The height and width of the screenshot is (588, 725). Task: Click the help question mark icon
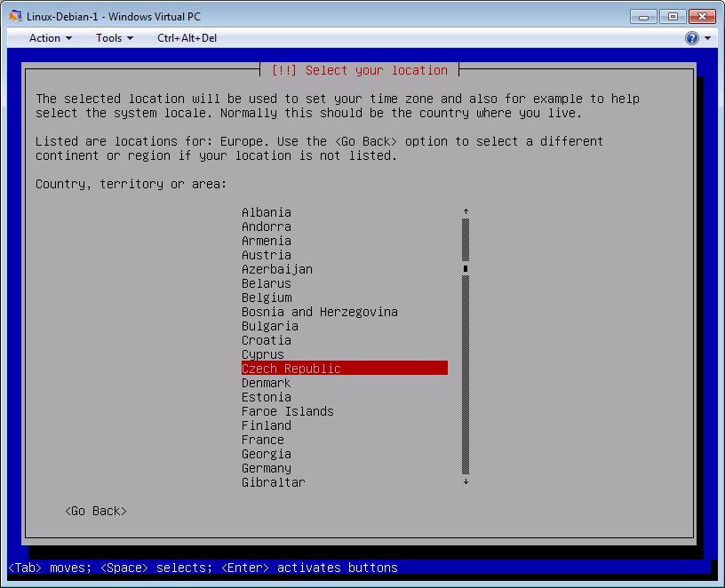point(691,38)
